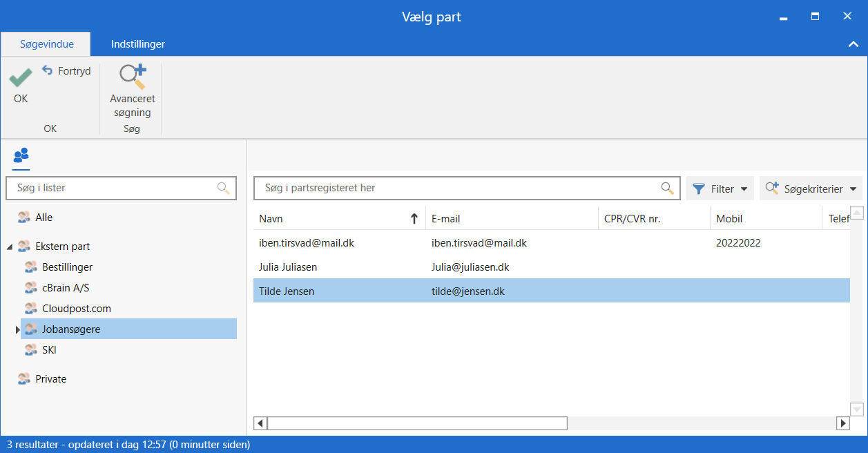Click the green OK checkmark icon

pos(21,77)
